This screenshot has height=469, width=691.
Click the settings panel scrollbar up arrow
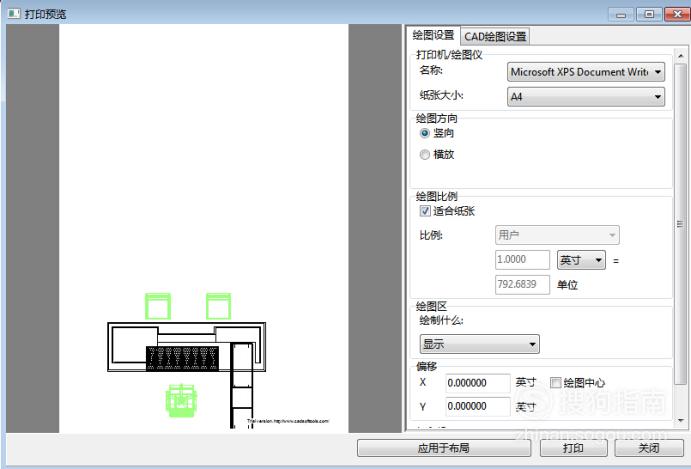click(680, 56)
